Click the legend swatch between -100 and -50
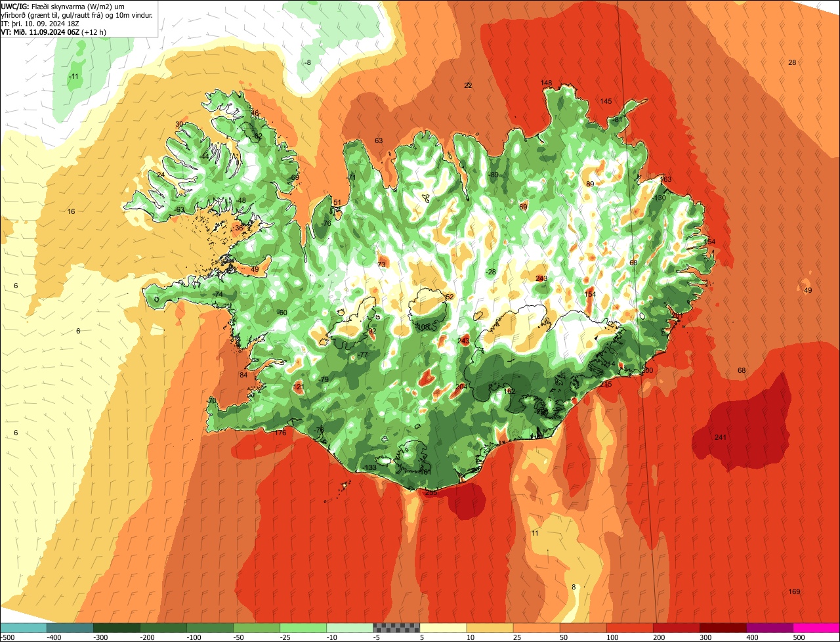The image size is (840, 642). (x=210, y=628)
